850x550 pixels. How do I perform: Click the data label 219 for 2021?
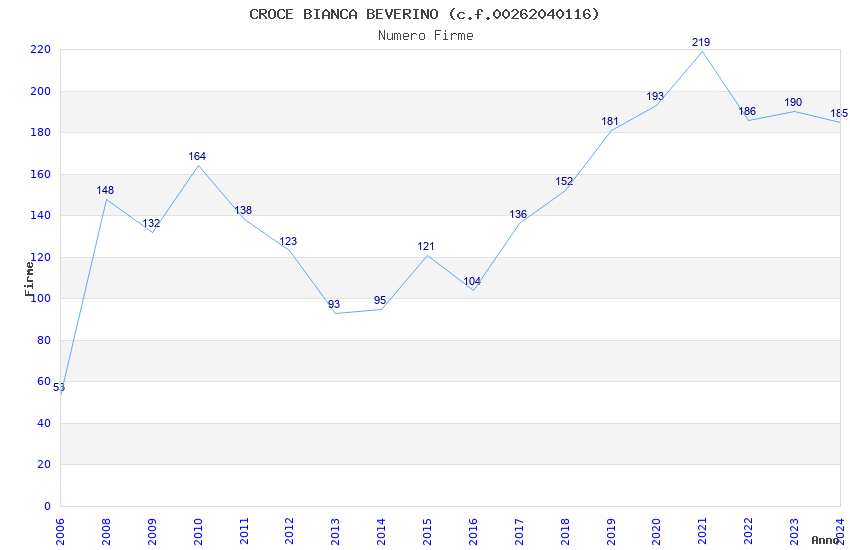[701, 42]
